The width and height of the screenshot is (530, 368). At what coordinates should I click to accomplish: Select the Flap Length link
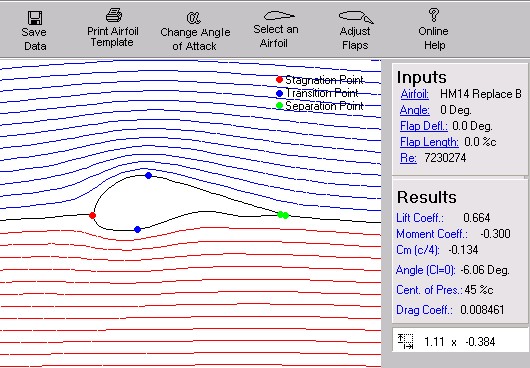tap(429, 142)
